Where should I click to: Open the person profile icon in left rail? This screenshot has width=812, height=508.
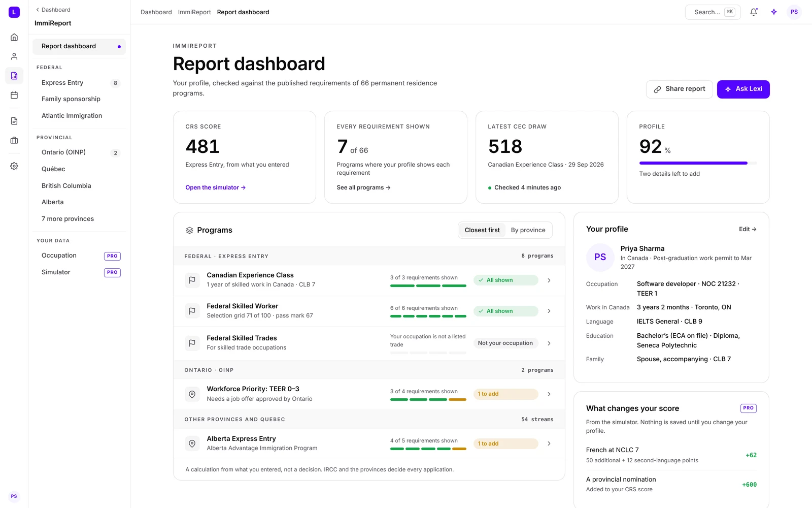coord(14,56)
